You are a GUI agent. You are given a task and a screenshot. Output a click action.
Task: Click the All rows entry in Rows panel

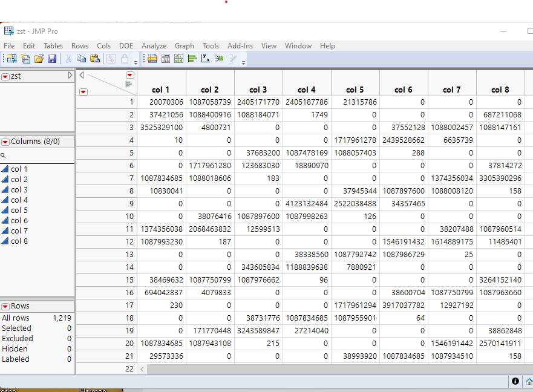pos(16,317)
